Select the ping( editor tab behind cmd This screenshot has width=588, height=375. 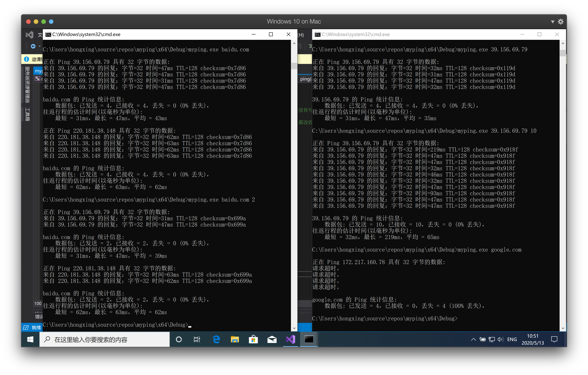306,79
